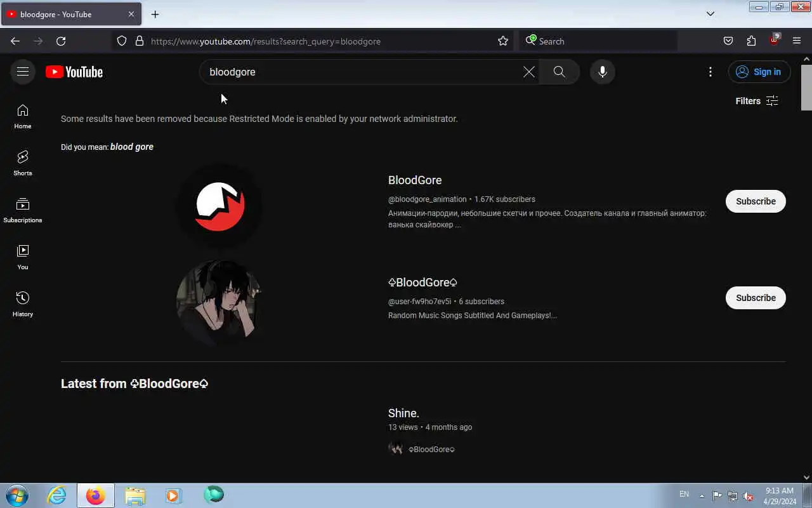Viewport: 812px width, 508px height.
Task: Save to Pocket icon in toolbar
Action: coord(728,41)
